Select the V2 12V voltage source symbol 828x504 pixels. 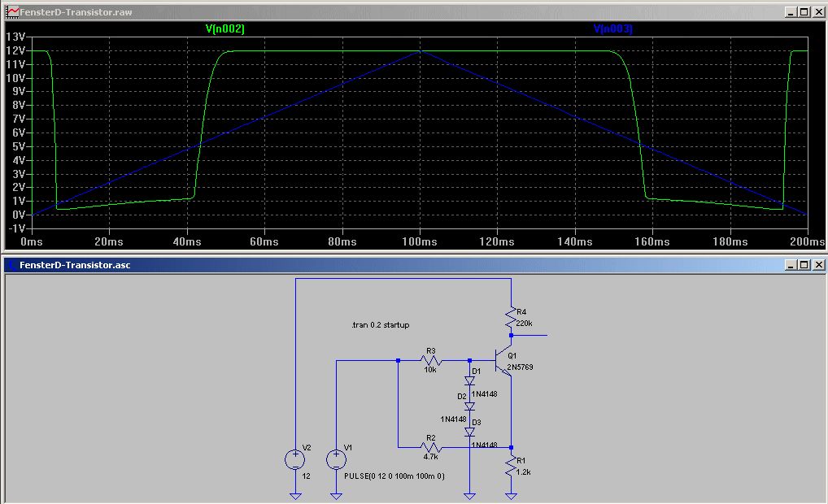[x=295, y=459]
